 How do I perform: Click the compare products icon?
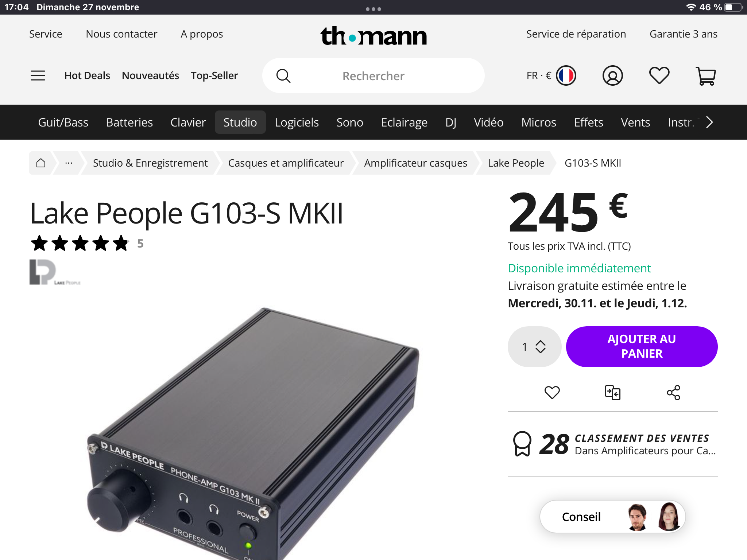pyautogui.click(x=612, y=393)
